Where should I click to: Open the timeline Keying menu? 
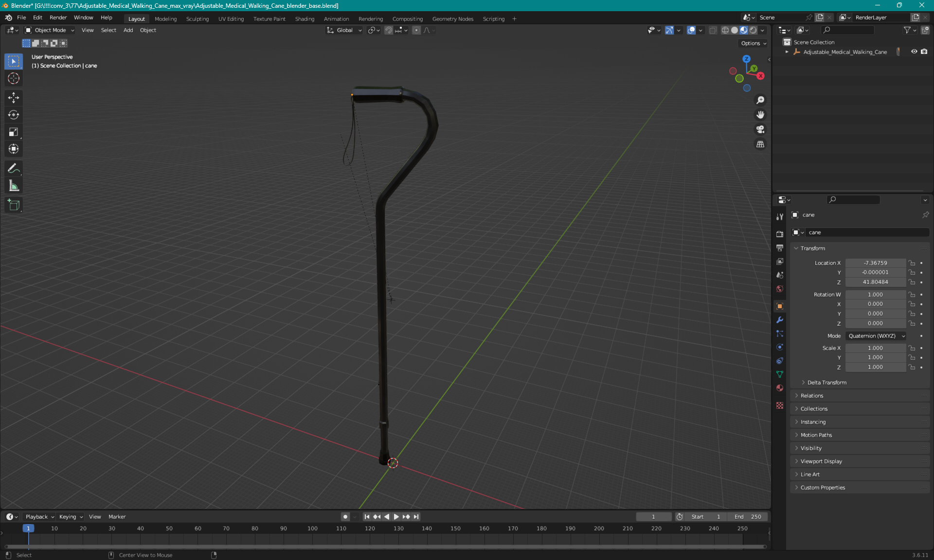71,517
